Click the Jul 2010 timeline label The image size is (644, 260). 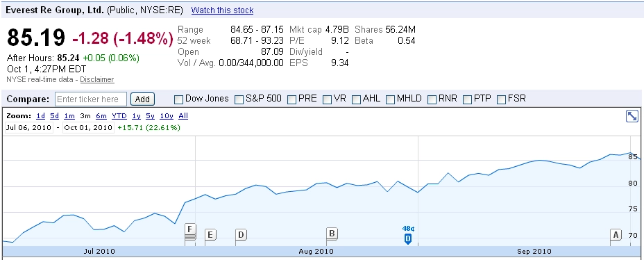[99, 251]
